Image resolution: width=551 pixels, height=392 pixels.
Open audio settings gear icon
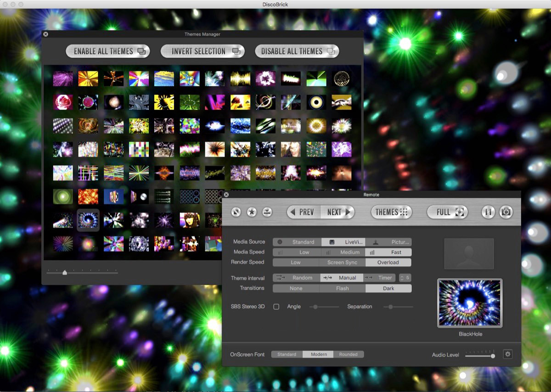click(507, 354)
